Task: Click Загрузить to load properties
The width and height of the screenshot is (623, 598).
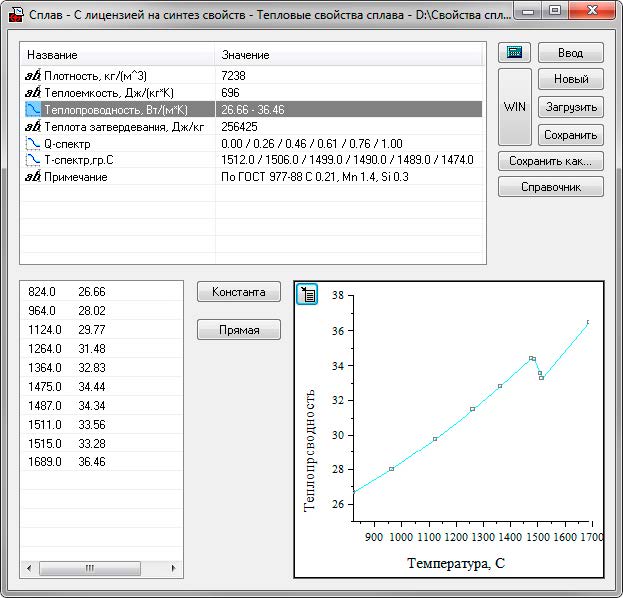Action: (570, 107)
